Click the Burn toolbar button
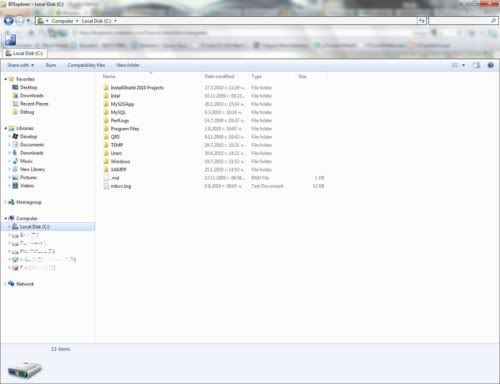 tap(51, 65)
